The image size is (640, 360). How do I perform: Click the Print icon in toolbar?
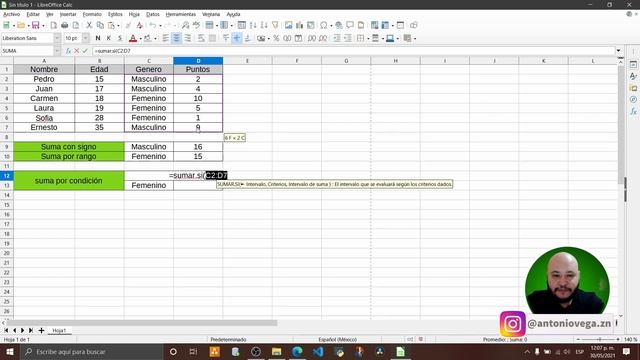click(64, 25)
